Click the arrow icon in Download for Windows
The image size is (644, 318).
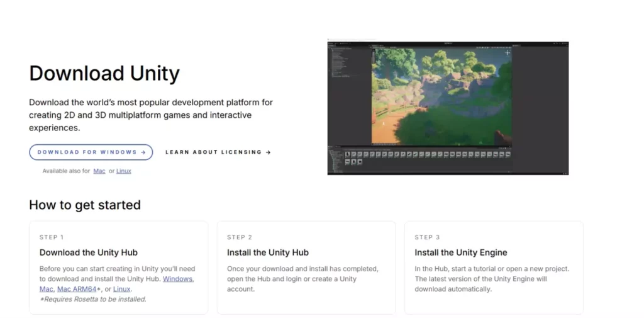143,152
